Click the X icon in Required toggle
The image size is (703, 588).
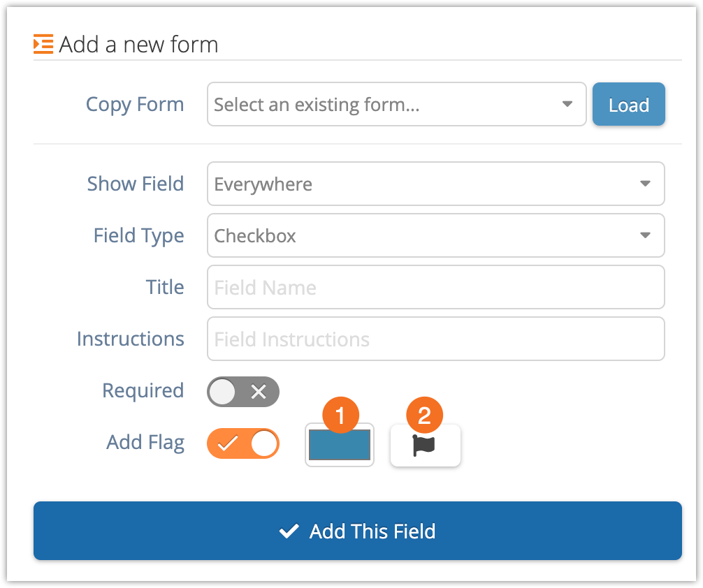[259, 392]
